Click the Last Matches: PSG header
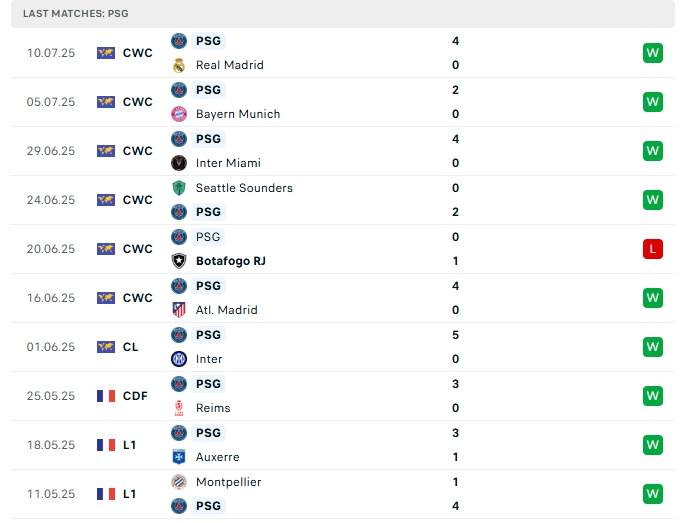 click(75, 14)
